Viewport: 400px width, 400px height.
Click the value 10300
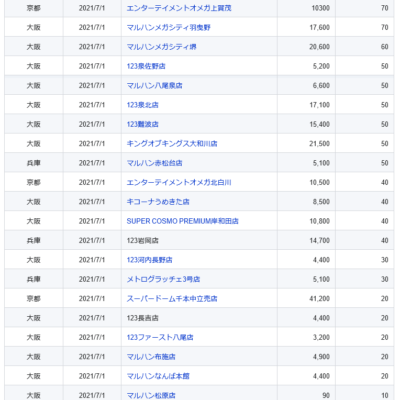point(321,8)
